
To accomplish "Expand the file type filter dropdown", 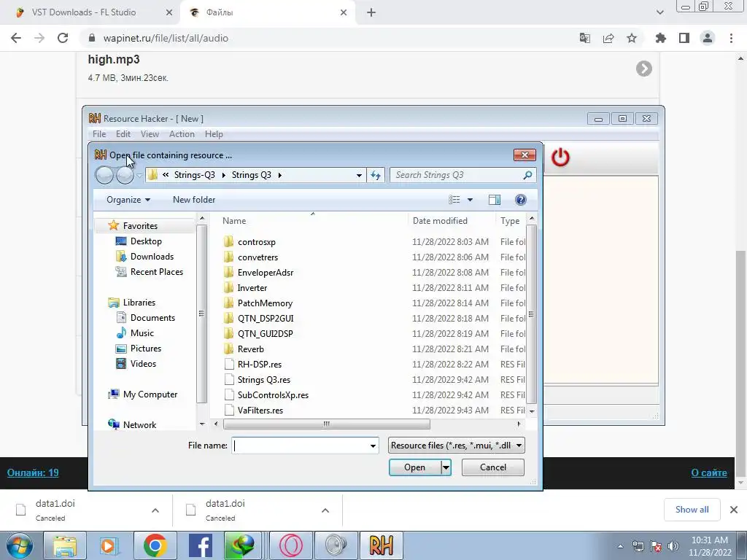I will click(519, 446).
